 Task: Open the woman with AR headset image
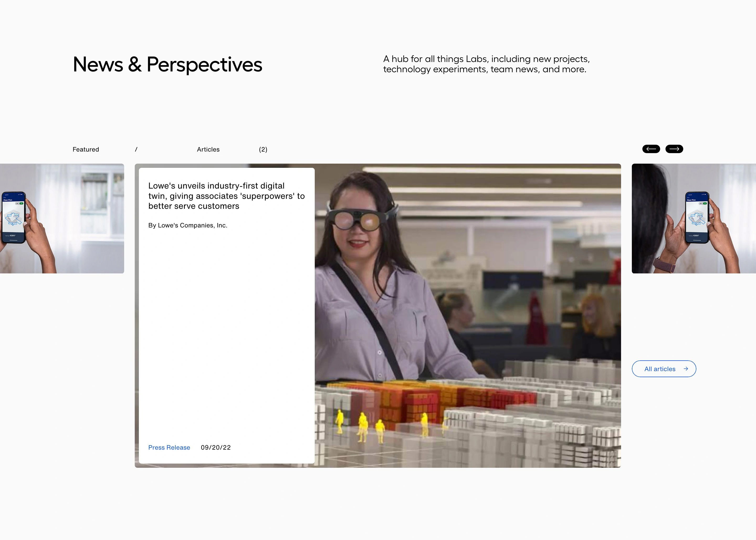(468, 315)
